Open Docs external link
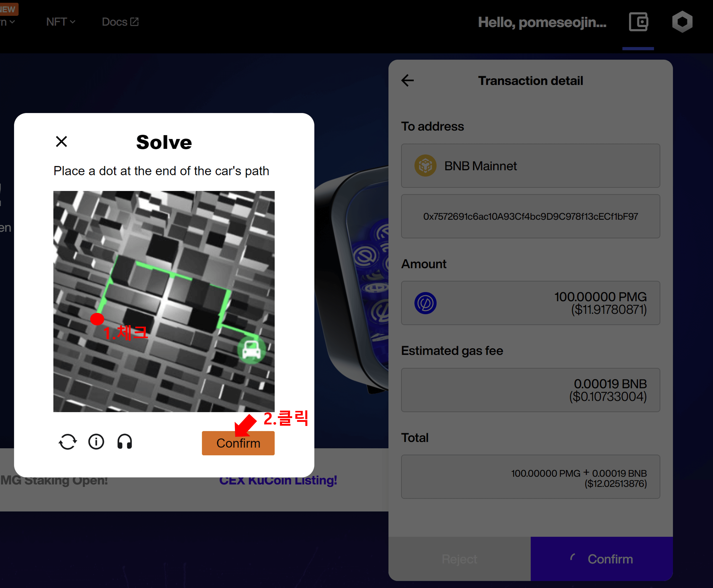 tap(120, 22)
